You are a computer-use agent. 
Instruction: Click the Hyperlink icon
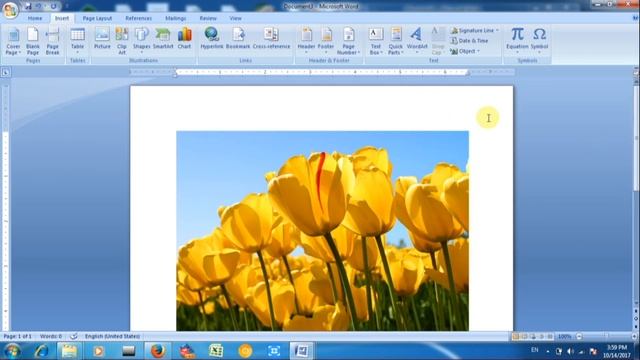(212, 39)
